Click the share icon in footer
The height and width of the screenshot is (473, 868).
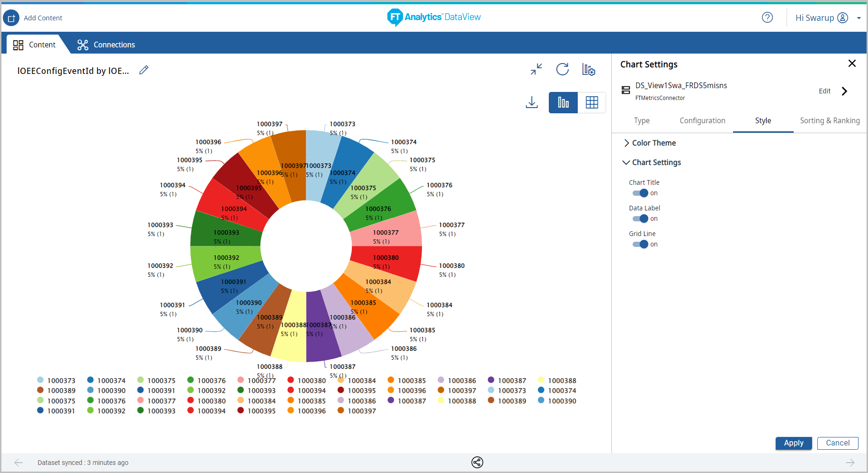pyautogui.click(x=477, y=463)
